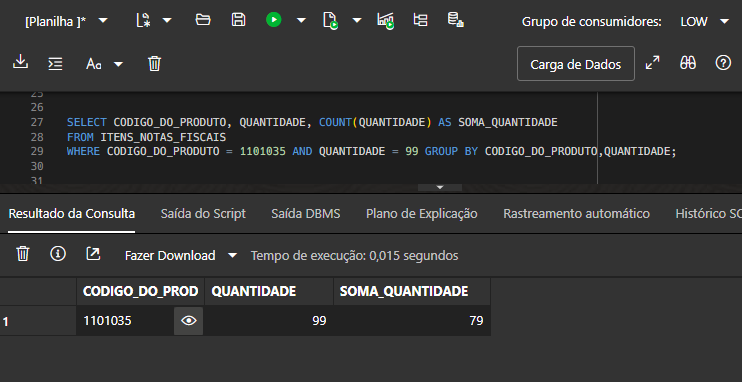Open the LOW consumer group dropdown

[705, 21]
